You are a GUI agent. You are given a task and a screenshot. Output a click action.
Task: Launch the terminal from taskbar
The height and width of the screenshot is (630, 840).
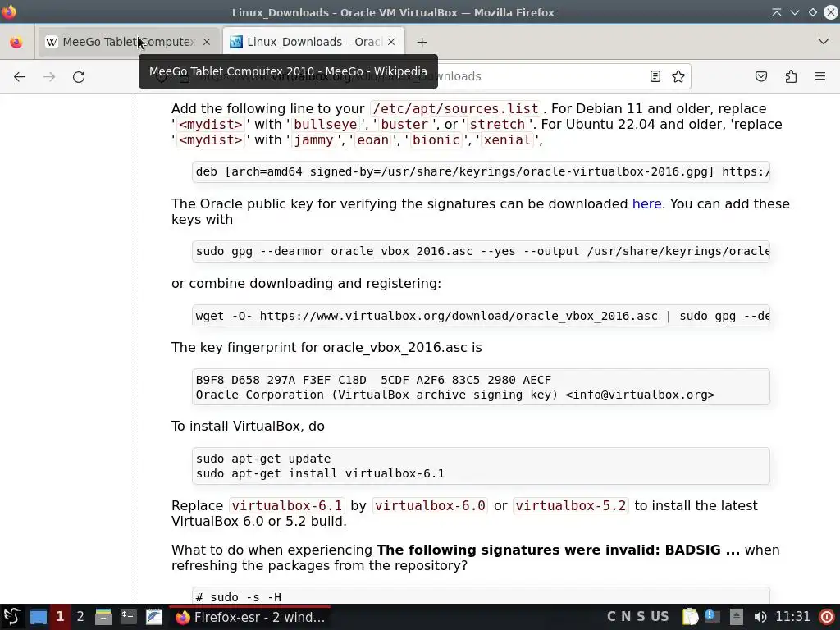click(x=129, y=617)
